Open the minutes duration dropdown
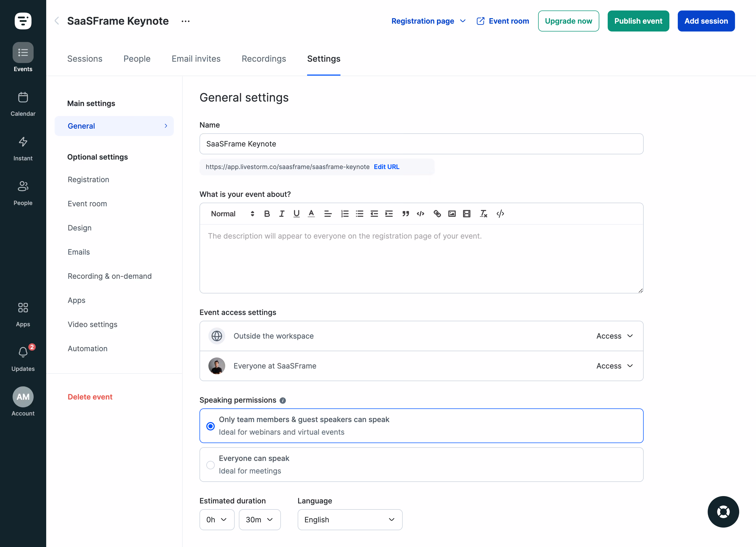Viewport: 756px width, 547px height. pos(260,520)
